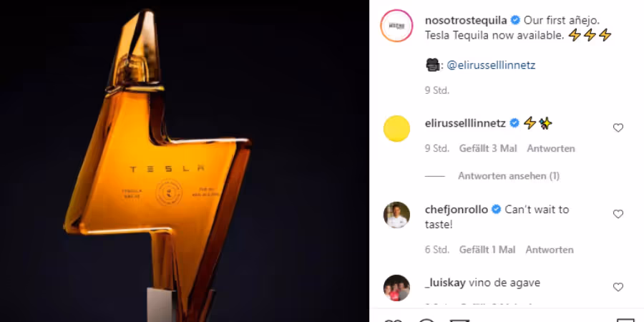
Task: Open the nosotrostequila profile picture
Action: pyautogui.click(x=396, y=26)
